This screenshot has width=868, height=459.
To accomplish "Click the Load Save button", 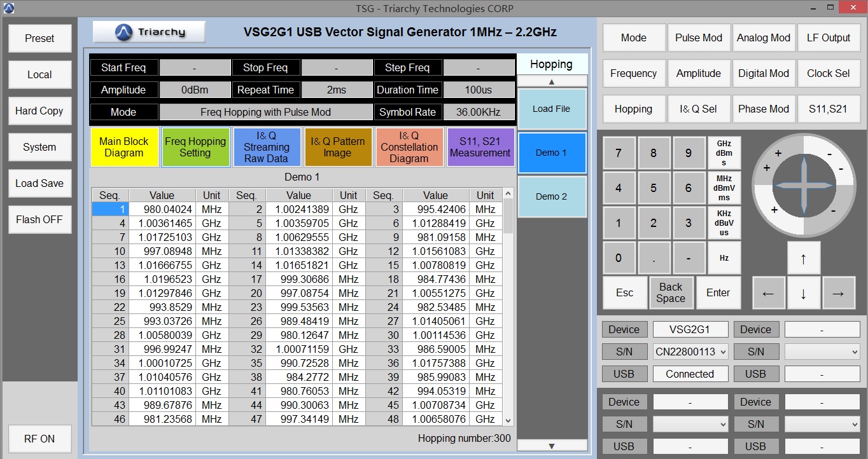I will click(39, 183).
